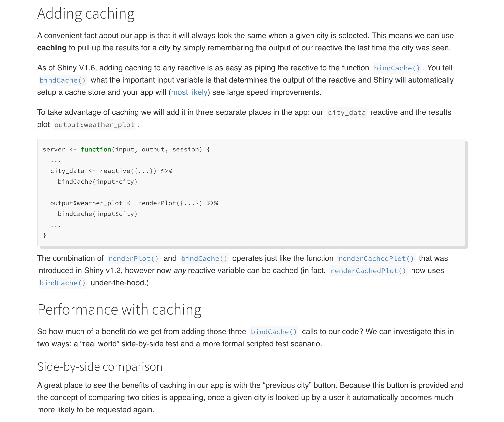Click the italic word 'any' in paragraph

(x=180, y=271)
